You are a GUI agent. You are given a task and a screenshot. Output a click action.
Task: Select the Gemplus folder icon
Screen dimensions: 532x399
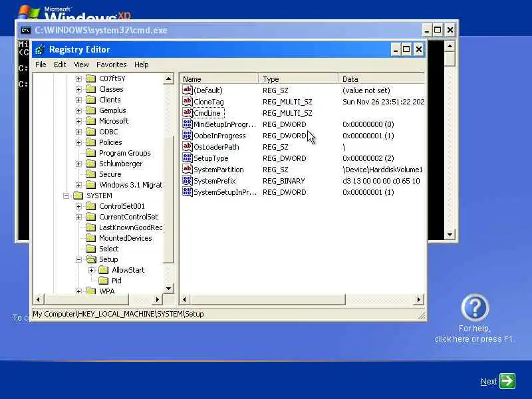(90, 110)
